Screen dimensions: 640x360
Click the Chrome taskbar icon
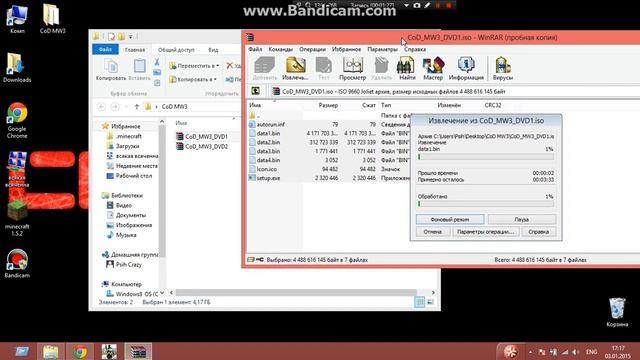point(80,351)
